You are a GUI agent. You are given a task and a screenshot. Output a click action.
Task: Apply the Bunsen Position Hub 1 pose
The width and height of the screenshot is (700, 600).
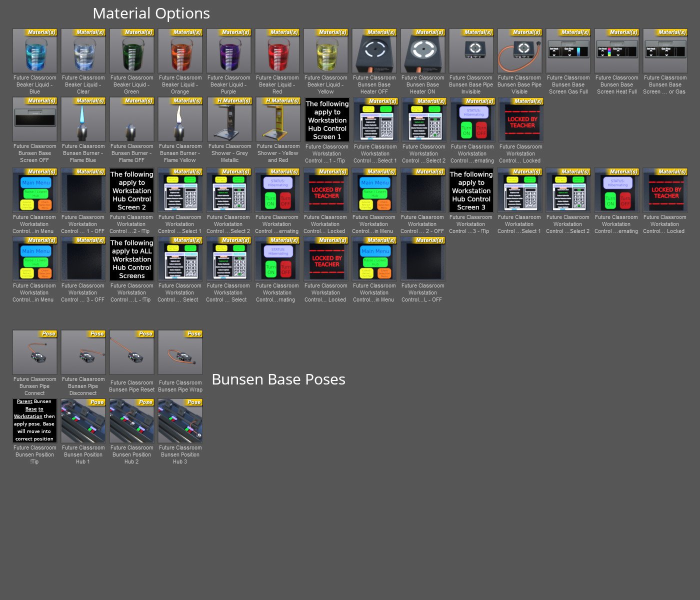[x=83, y=420]
